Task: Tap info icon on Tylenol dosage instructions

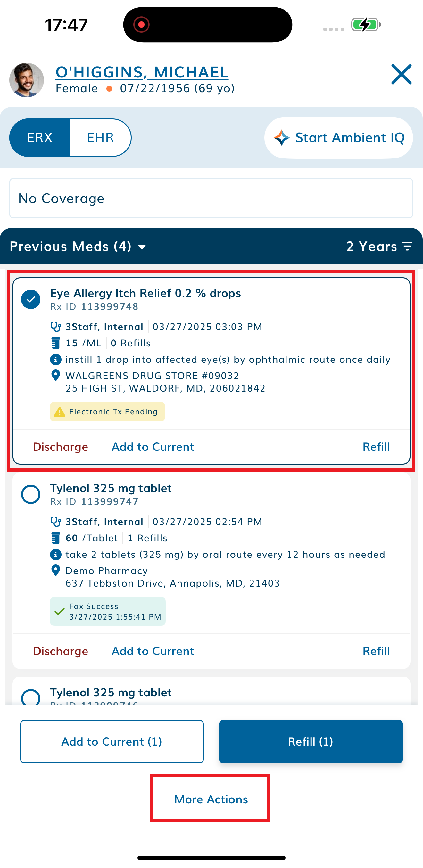Action: [x=56, y=554]
